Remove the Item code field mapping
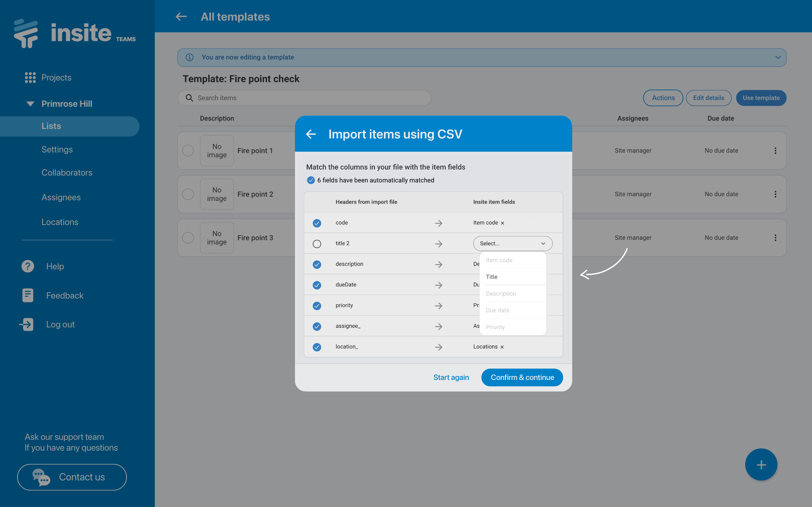Screen dimensions: 812x507 502,223
